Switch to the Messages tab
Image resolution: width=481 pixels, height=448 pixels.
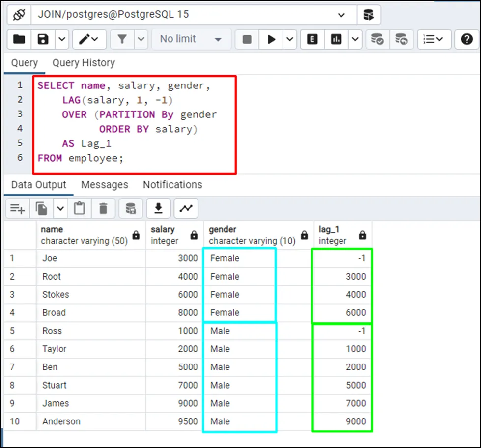coord(104,185)
